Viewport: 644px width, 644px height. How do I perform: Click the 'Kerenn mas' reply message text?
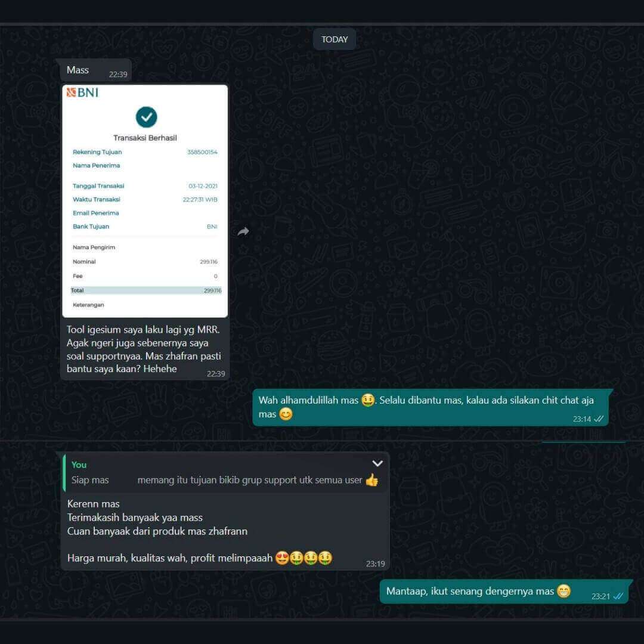click(x=93, y=504)
